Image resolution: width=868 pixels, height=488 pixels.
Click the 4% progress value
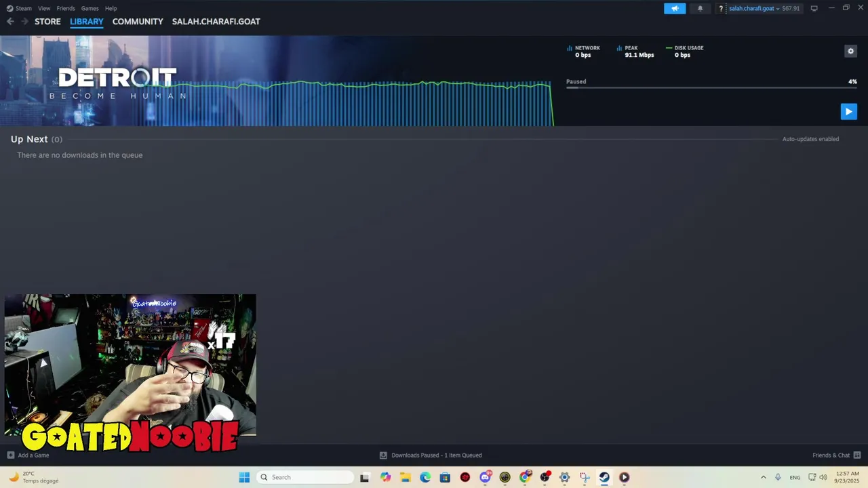point(852,81)
